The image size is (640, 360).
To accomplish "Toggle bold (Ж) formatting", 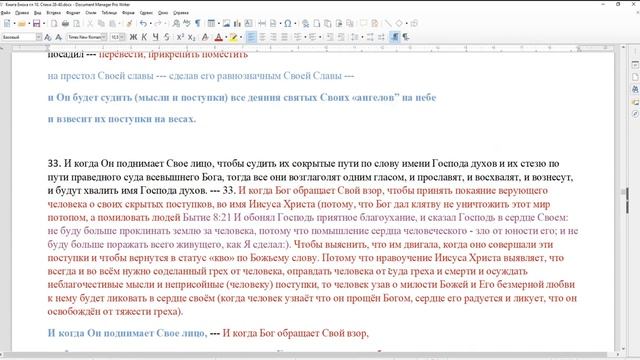I will [133, 37].
